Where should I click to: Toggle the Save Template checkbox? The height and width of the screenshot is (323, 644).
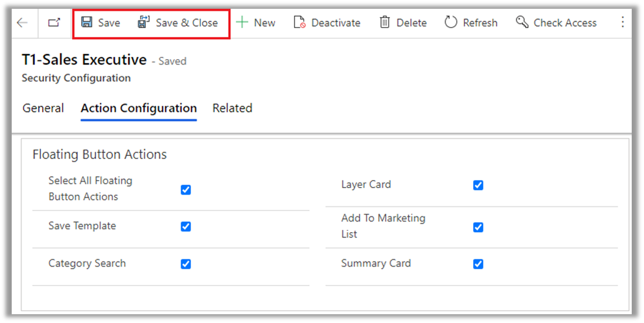pyautogui.click(x=186, y=227)
